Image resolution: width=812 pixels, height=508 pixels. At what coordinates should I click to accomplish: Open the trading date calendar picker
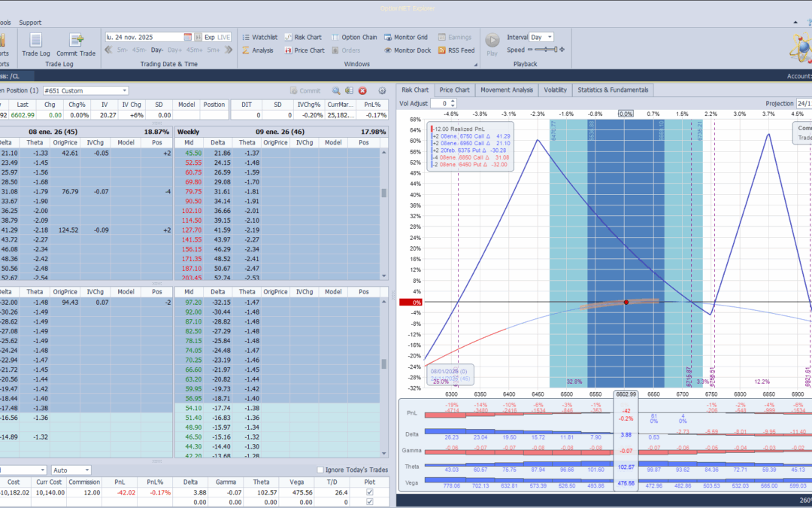click(x=187, y=38)
